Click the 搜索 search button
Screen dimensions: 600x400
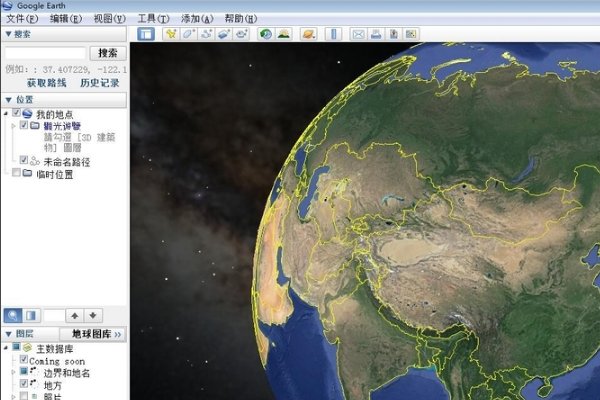[106, 52]
